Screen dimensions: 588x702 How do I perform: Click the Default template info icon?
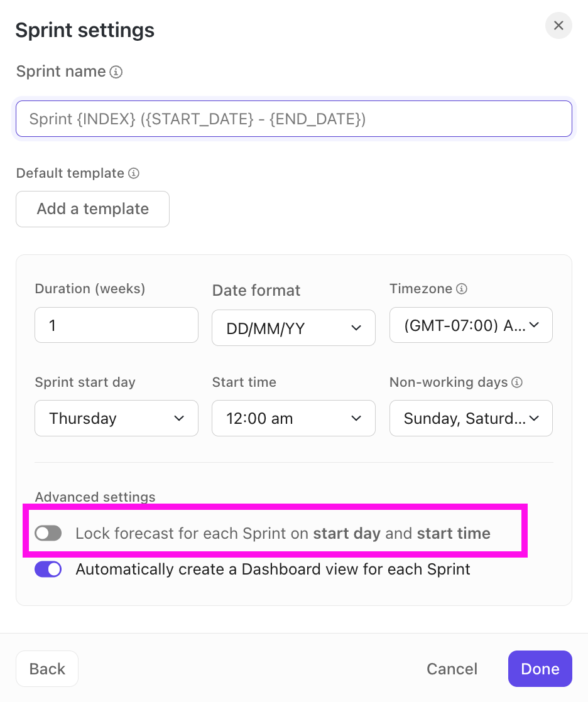(x=133, y=173)
